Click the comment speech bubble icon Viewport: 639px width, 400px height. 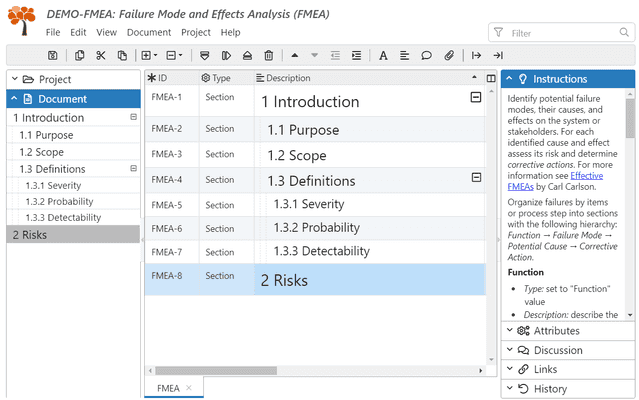pos(426,55)
